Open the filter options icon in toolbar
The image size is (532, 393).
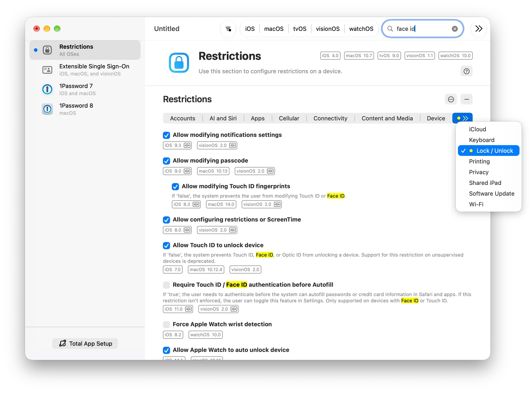pos(228,29)
